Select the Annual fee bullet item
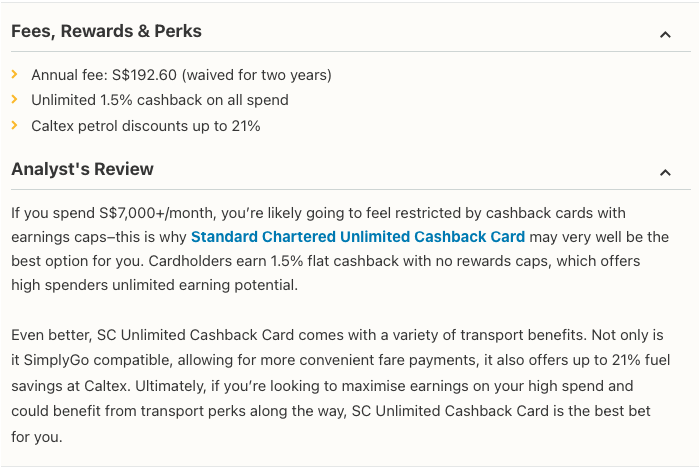Screen dimensions: 699x467 click(x=181, y=75)
